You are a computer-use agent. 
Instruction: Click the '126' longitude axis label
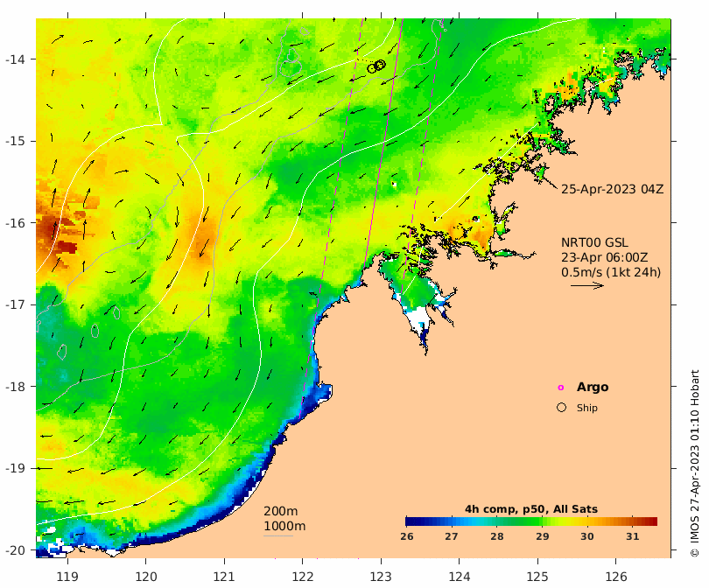(x=616, y=577)
